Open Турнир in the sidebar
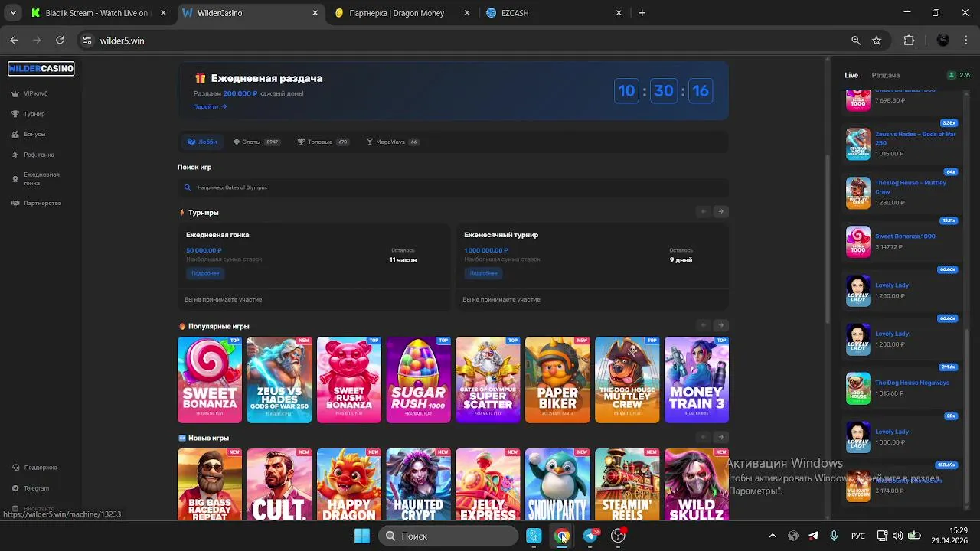 29,114
